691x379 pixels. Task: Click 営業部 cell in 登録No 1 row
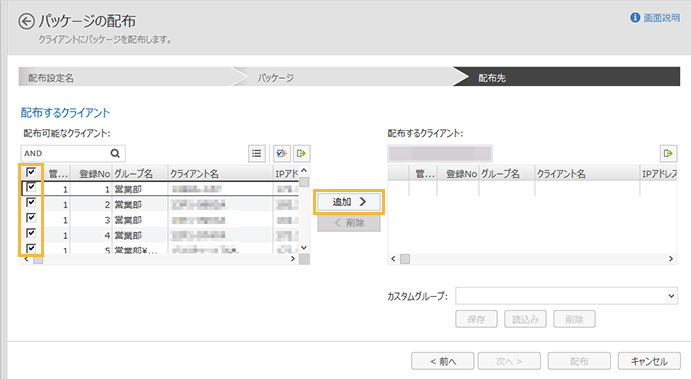pyautogui.click(x=140, y=189)
